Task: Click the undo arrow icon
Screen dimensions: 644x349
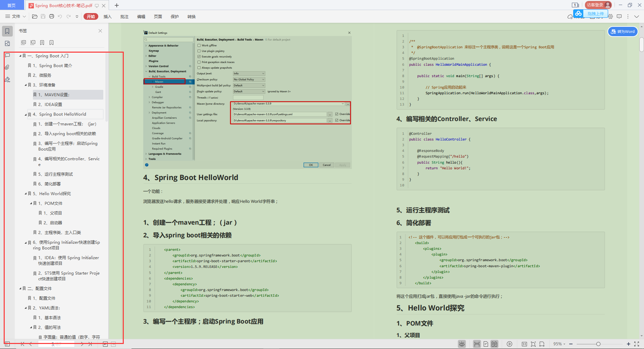Action: coord(60,16)
